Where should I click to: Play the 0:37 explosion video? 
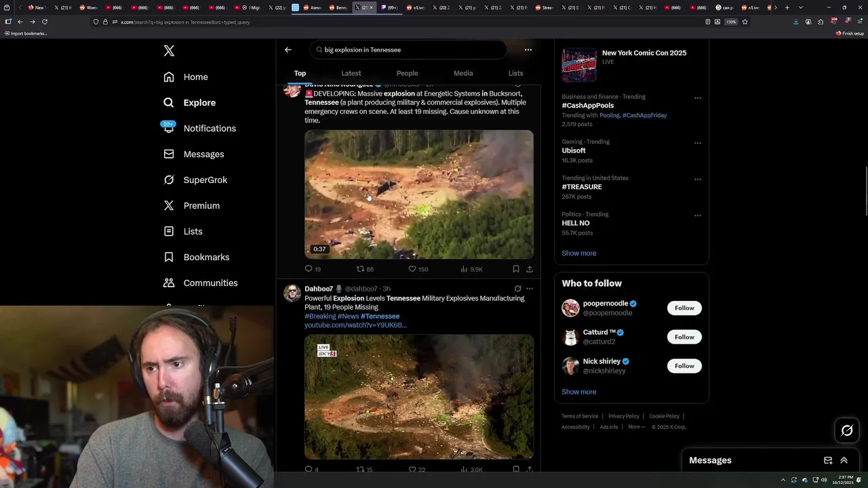(x=419, y=195)
